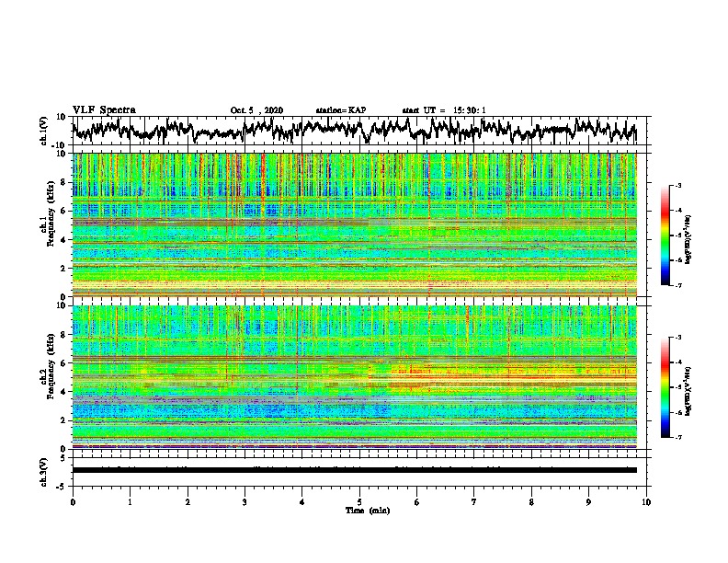This screenshot has width=728, height=563.
Task: Click the time axis tick label "6"
Action: click(x=417, y=502)
